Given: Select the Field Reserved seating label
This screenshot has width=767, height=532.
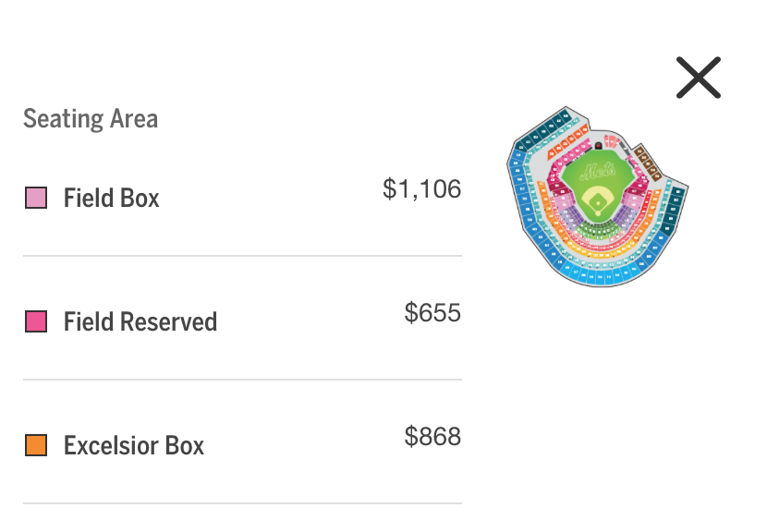Looking at the screenshot, I should (140, 321).
